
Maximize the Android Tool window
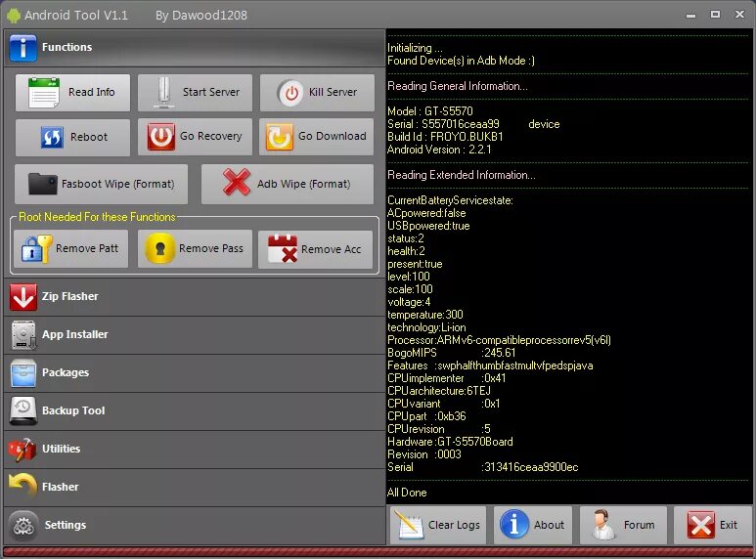point(716,15)
